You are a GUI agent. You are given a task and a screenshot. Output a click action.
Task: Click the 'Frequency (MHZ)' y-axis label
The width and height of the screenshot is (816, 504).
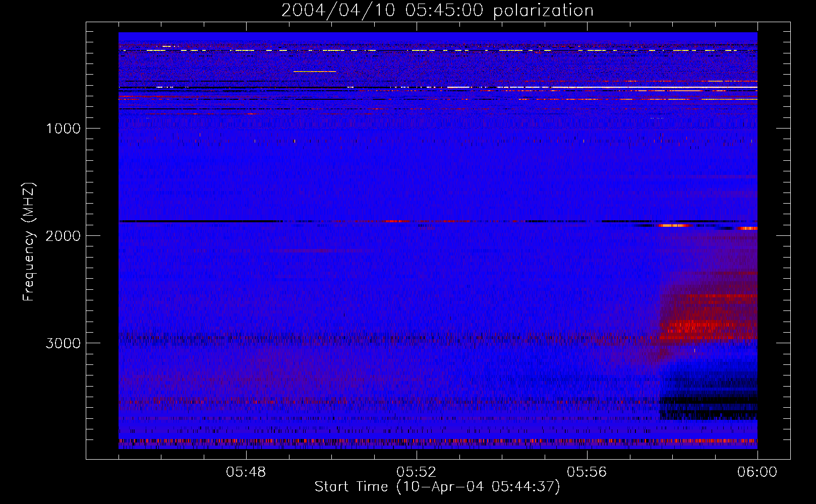[29, 242]
